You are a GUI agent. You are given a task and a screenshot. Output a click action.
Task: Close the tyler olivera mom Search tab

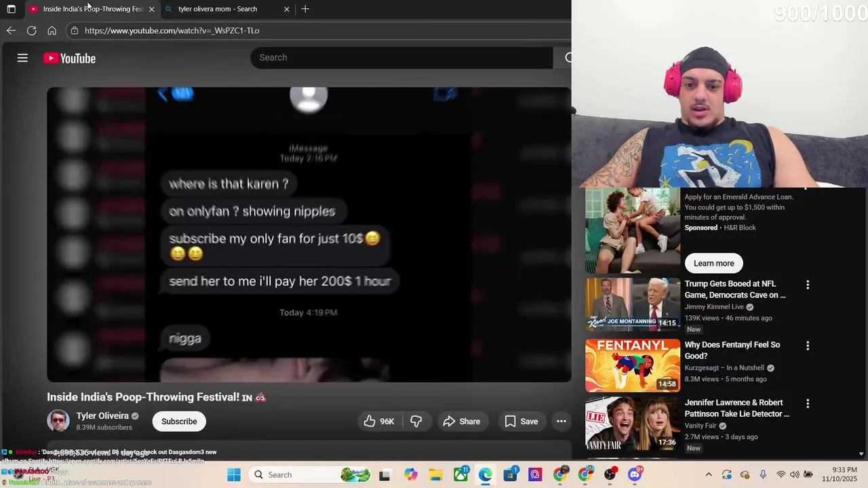click(287, 9)
